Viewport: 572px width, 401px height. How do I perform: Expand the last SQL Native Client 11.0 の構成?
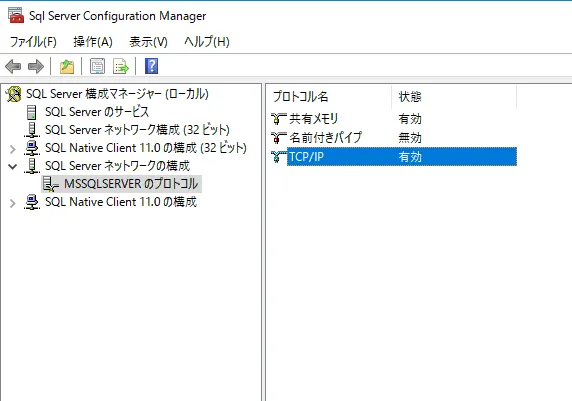point(13,203)
